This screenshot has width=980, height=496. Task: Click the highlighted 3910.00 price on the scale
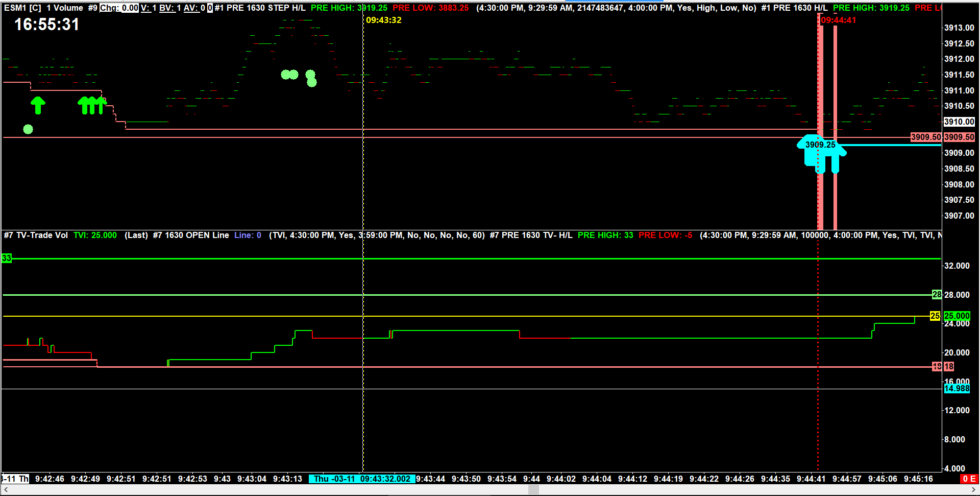[959, 122]
